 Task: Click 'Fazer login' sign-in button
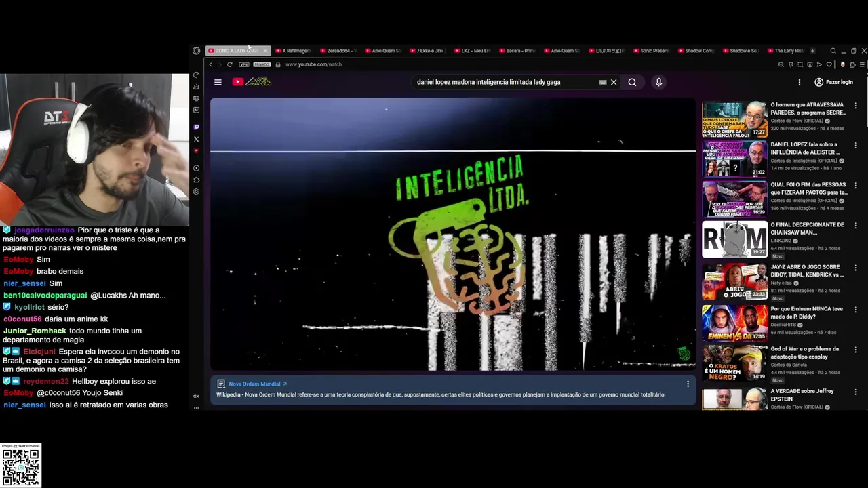pyautogui.click(x=833, y=82)
